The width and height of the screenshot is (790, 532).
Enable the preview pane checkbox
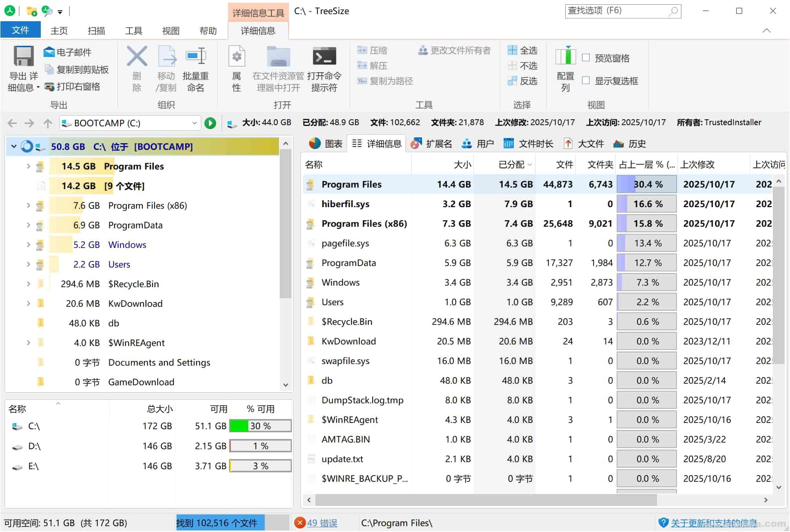tap(586, 58)
